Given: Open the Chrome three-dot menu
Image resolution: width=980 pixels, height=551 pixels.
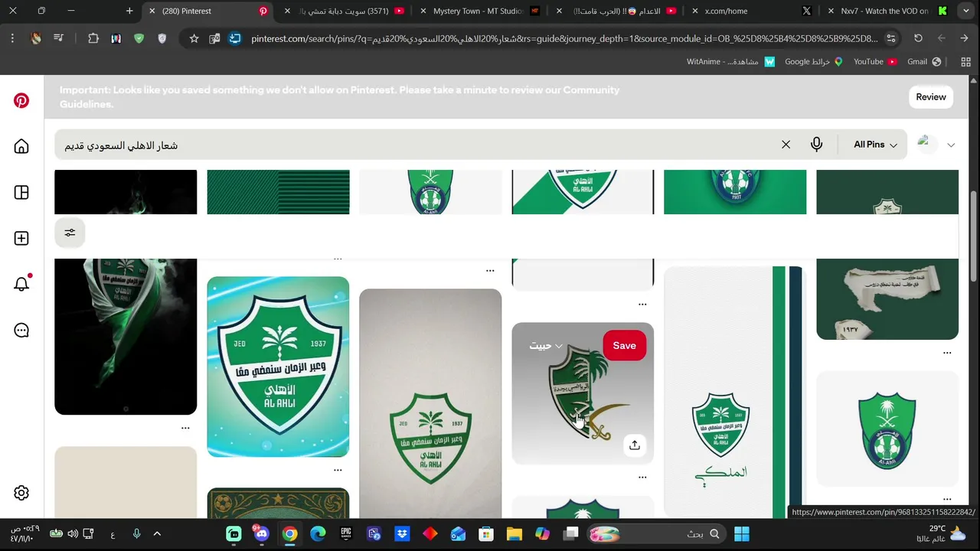Looking at the screenshot, I should (12, 38).
